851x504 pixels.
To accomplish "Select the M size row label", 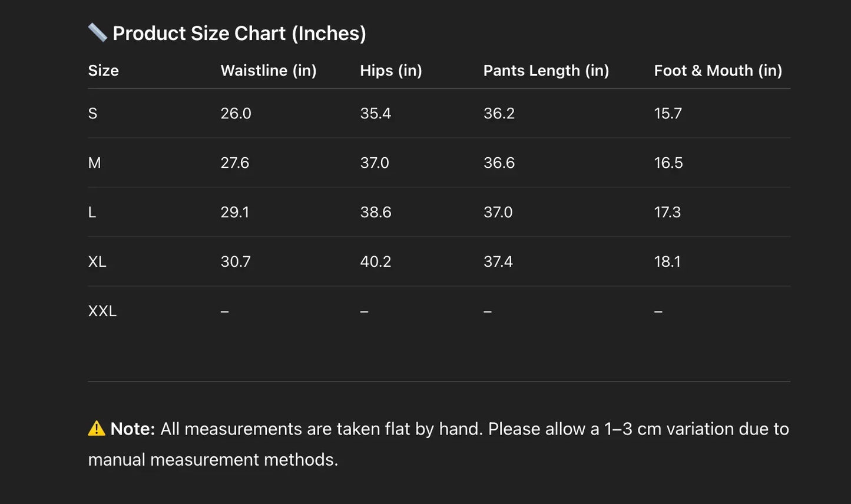I will 94,163.
